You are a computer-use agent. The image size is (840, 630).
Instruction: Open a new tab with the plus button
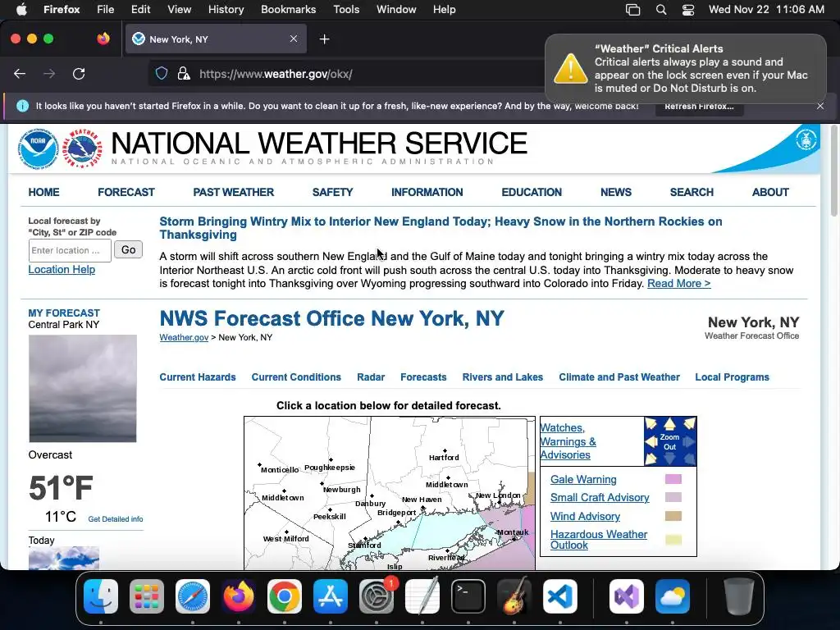324,39
